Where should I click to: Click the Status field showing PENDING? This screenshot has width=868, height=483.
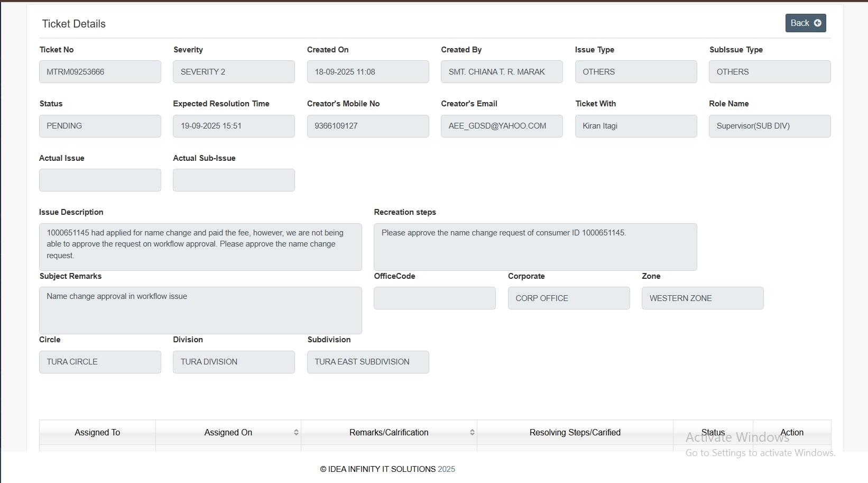(x=100, y=126)
